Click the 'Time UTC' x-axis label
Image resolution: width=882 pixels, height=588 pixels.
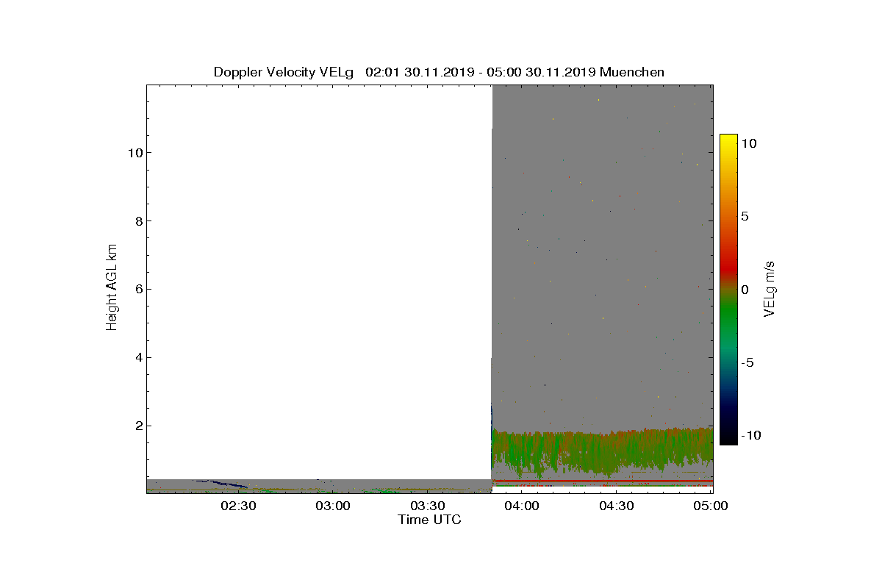click(x=429, y=520)
